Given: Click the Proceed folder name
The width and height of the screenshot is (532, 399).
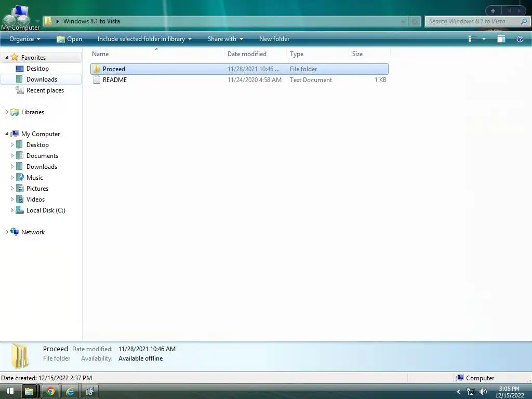Looking at the screenshot, I should (114, 69).
